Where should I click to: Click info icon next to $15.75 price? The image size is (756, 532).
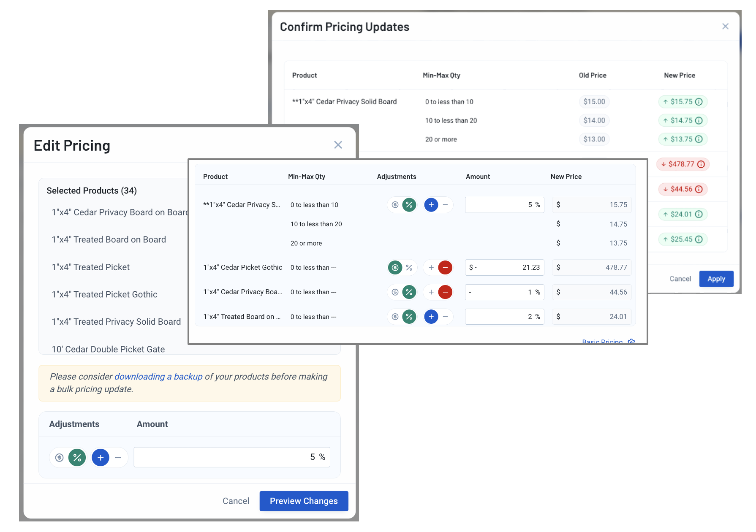tap(699, 102)
